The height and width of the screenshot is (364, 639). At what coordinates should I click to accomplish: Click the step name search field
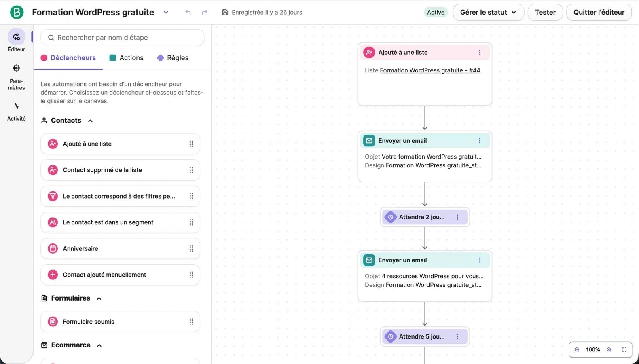(122, 38)
